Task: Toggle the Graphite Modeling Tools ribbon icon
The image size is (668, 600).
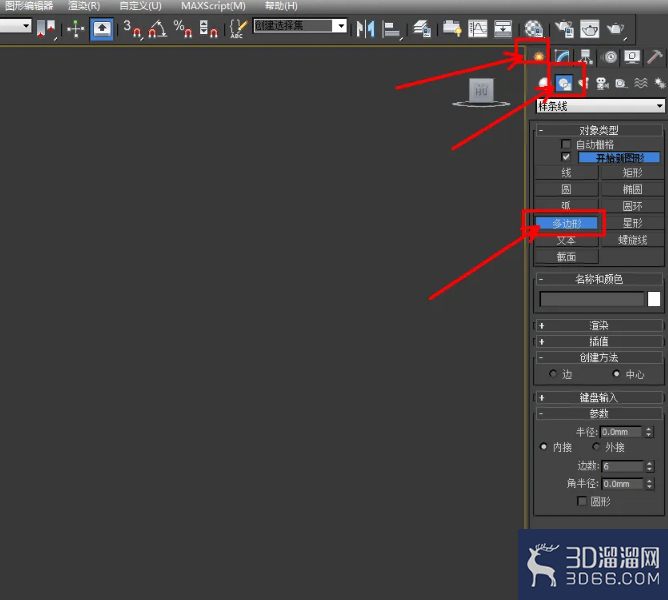Action: coord(452,29)
